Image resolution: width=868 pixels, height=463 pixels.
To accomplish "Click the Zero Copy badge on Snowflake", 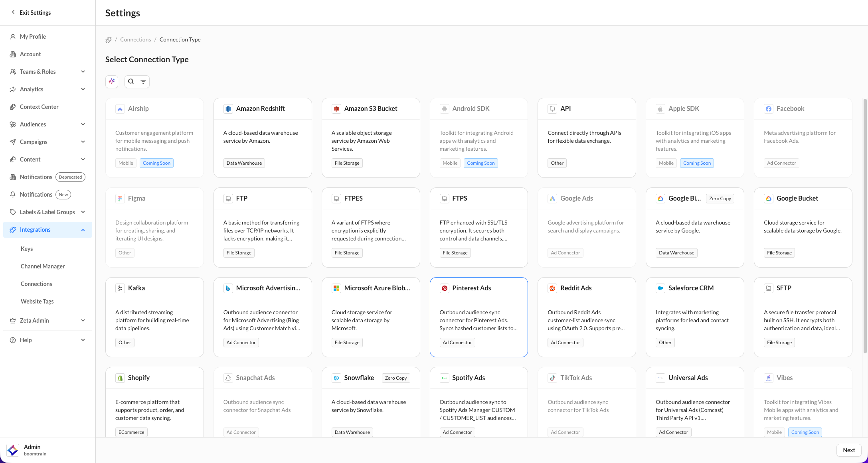I will (x=396, y=378).
